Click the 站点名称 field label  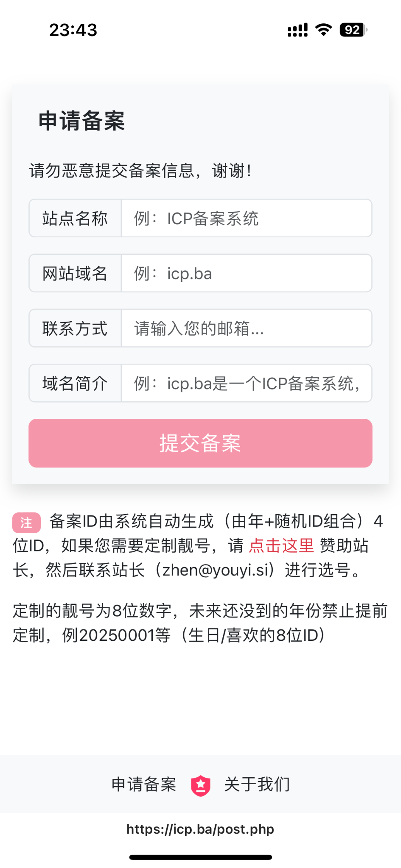[75, 218]
